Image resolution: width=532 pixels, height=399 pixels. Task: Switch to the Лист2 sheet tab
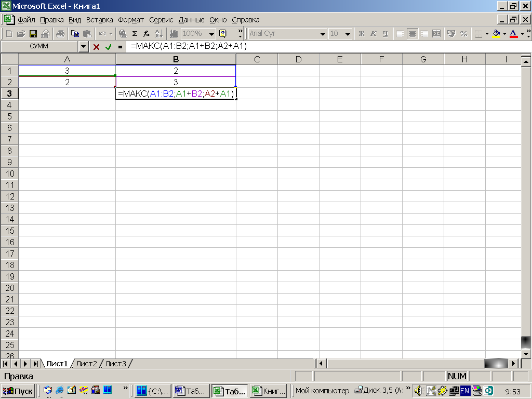point(87,364)
